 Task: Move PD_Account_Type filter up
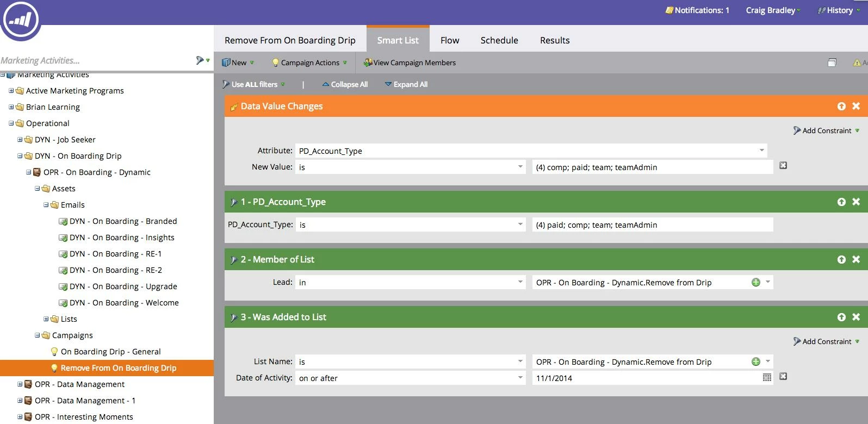(841, 202)
